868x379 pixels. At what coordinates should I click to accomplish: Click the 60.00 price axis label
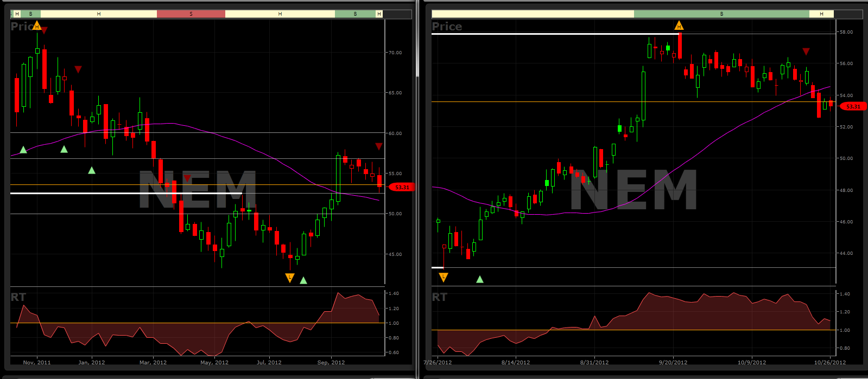395,133
